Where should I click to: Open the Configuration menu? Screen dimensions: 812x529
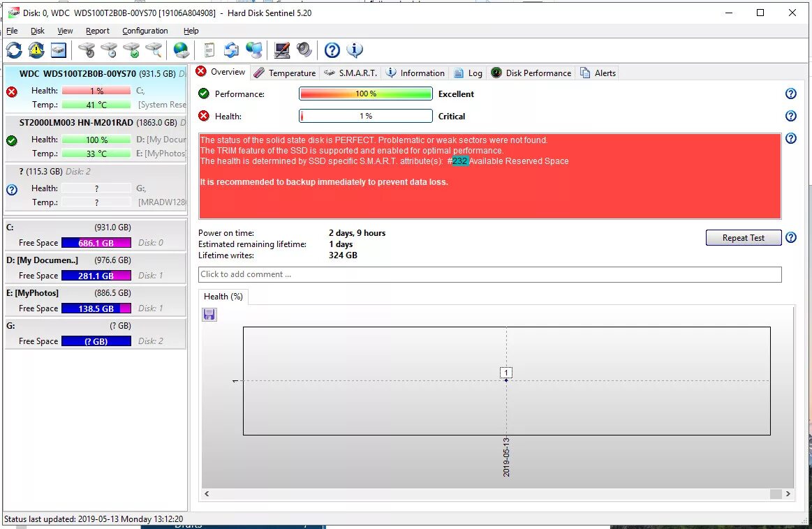click(145, 31)
